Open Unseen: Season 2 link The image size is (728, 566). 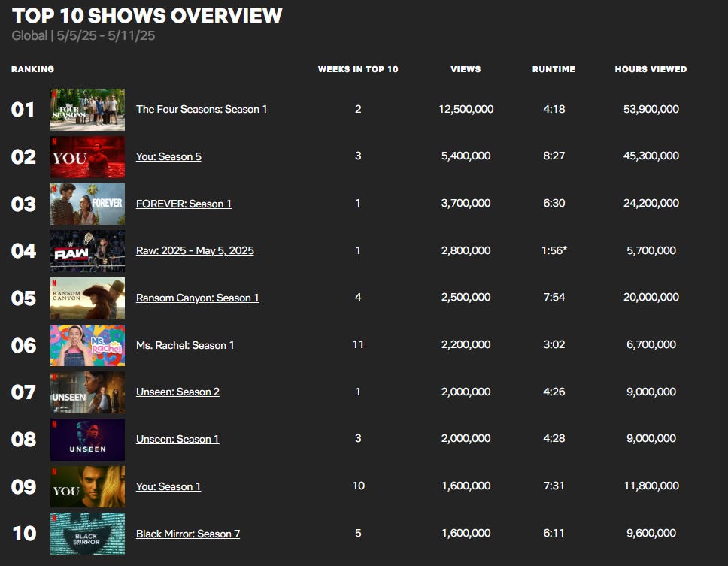[177, 392]
